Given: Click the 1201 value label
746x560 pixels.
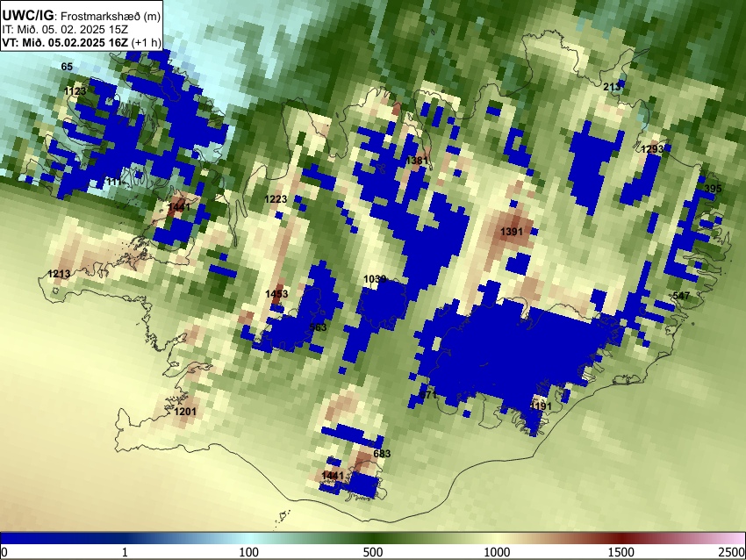Looking at the screenshot, I should [x=185, y=412].
